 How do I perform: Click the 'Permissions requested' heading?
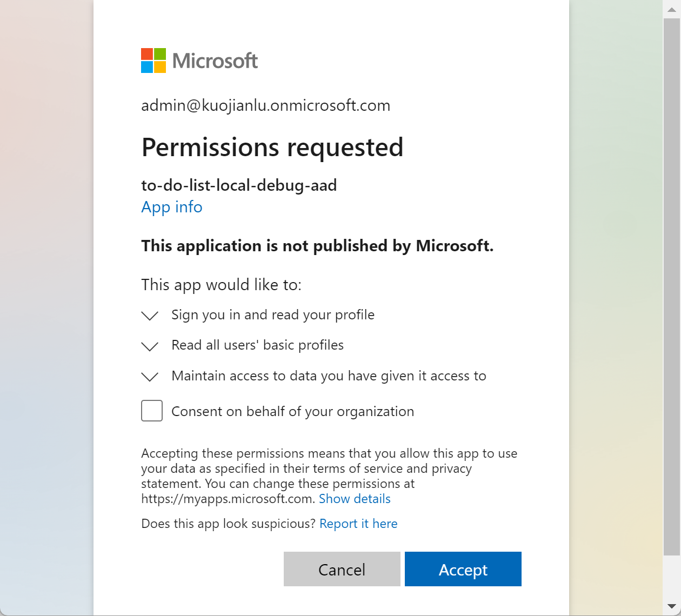(x=272, y=148)
